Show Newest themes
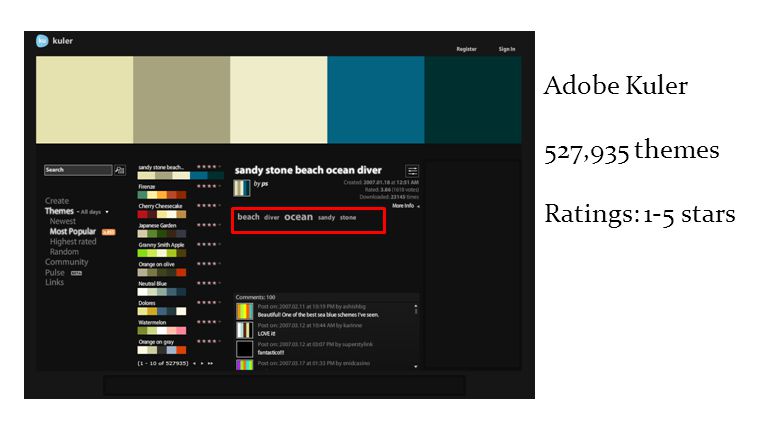Viewport: 768px width, 432px height. coord(63,221)
